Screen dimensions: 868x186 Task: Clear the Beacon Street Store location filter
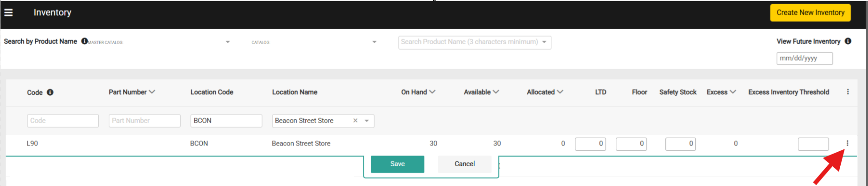[x=355, y=121]
